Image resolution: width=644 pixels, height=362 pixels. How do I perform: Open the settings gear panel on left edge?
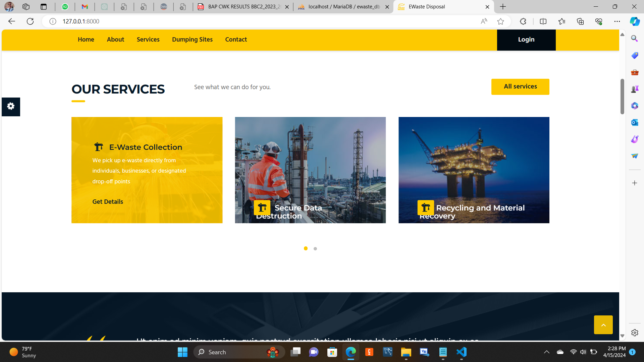11,107
